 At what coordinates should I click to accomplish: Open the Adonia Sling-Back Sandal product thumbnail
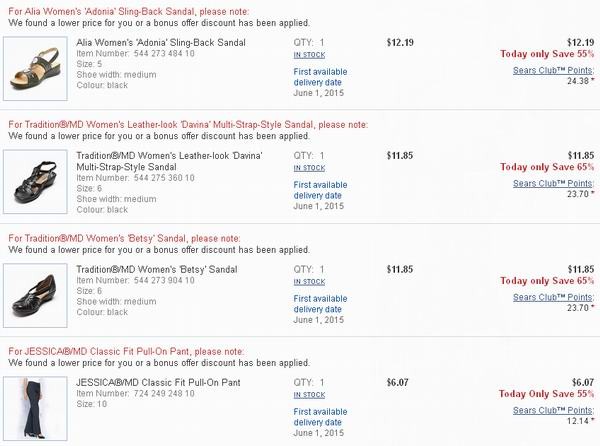click(x=35, y=68)
